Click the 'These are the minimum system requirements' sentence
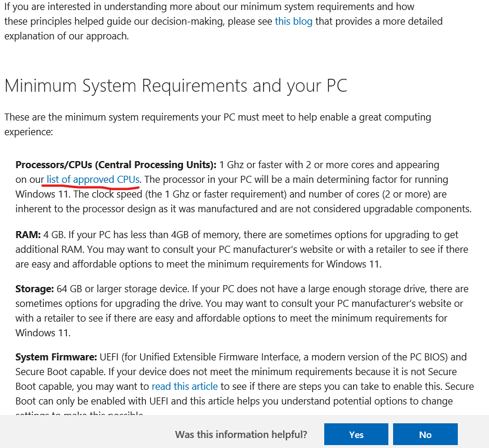 [218, 124]
